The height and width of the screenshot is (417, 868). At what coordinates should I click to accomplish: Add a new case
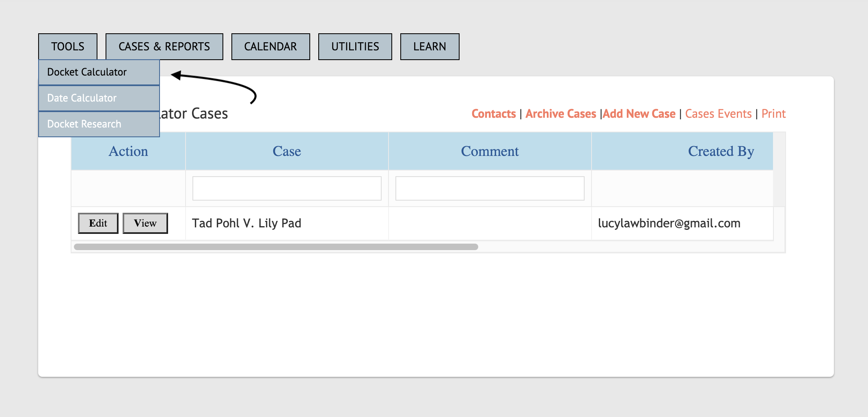pos(639,114)
